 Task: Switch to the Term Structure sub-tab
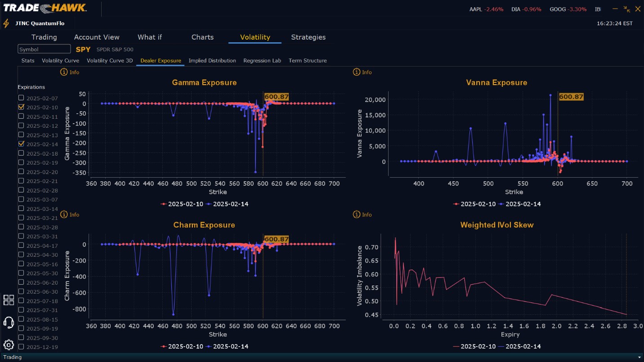(308, 60)
